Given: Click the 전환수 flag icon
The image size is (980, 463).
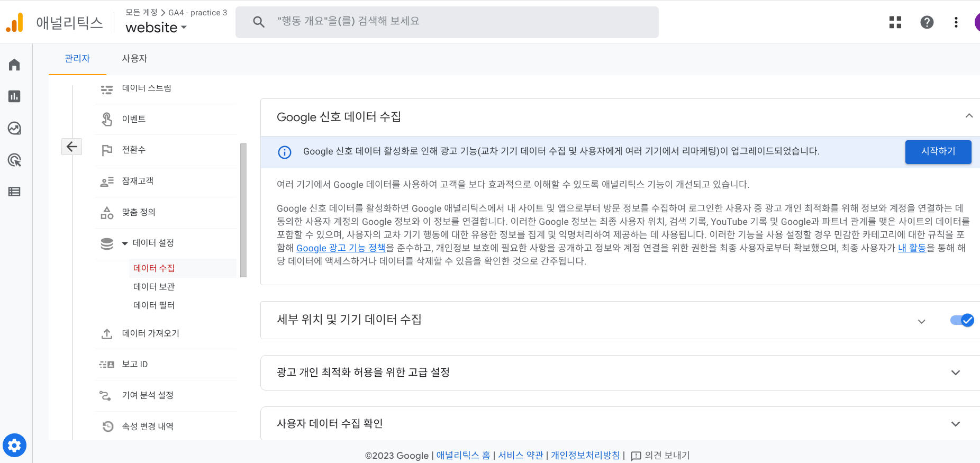Looking at the screenshot, I should tap(107, 150).
